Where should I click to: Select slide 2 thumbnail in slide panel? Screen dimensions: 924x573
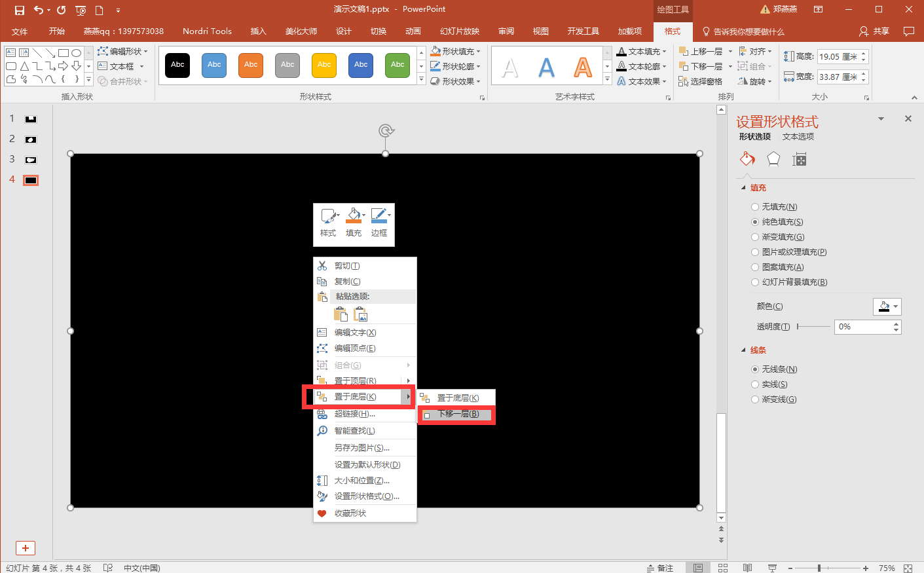coord(31,139)
